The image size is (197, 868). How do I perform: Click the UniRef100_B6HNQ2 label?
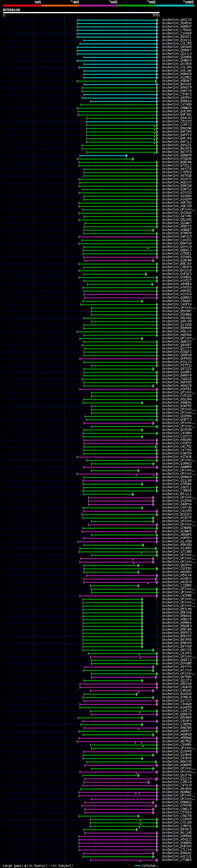[176, 792]
